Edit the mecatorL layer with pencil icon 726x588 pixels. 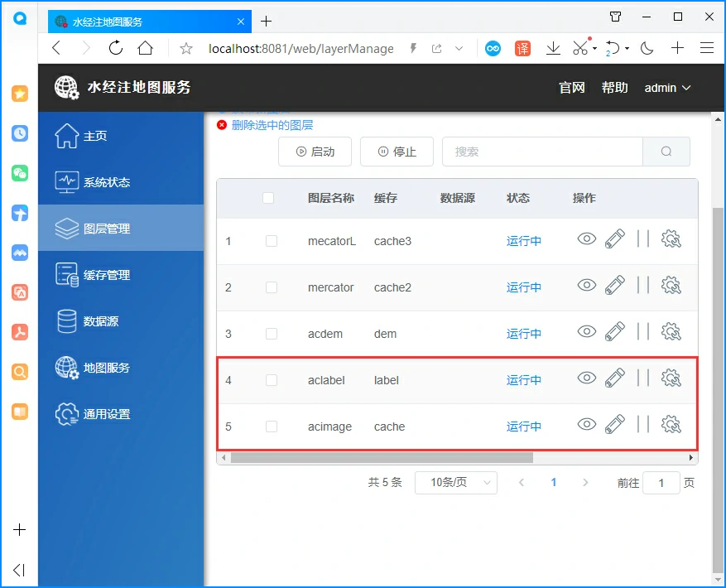(x=615, y=239)
